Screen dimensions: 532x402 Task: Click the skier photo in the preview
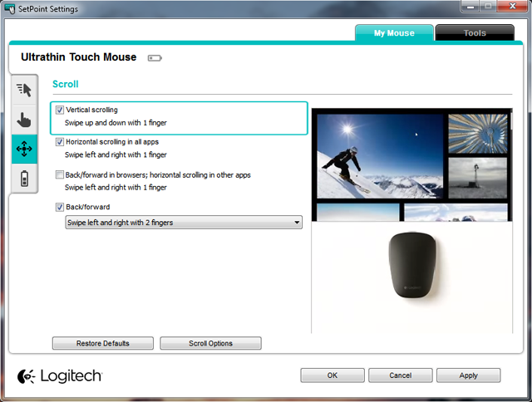coord(380,156)
